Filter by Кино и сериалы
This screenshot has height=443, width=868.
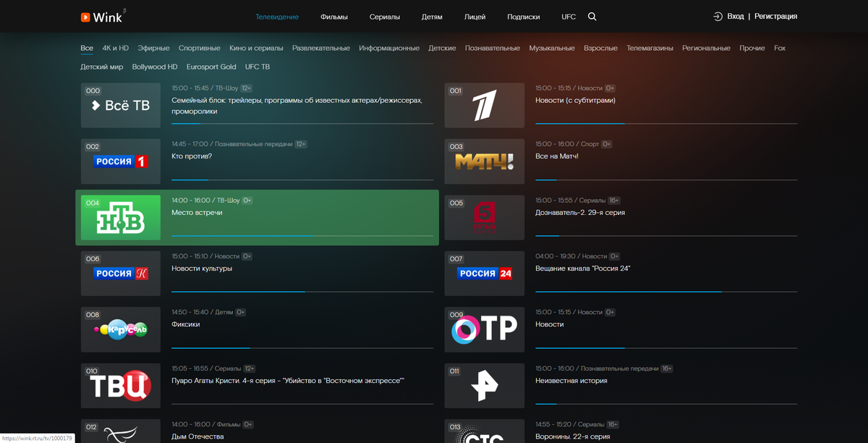tap(256, 48)
